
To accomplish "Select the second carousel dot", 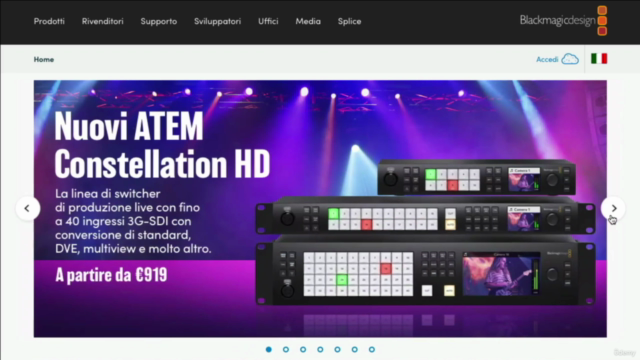I will click(x=286, y=349).
